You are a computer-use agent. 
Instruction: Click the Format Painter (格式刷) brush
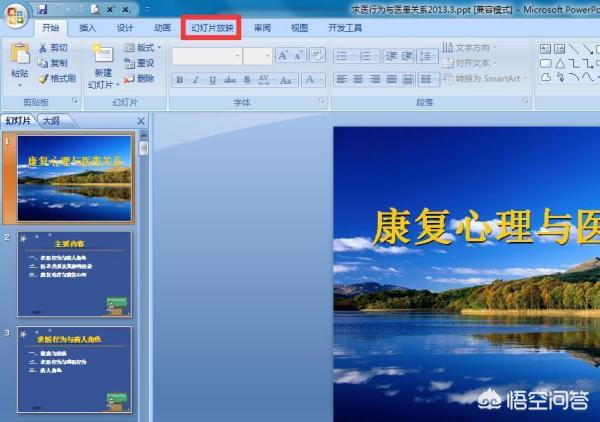(44, 78)
